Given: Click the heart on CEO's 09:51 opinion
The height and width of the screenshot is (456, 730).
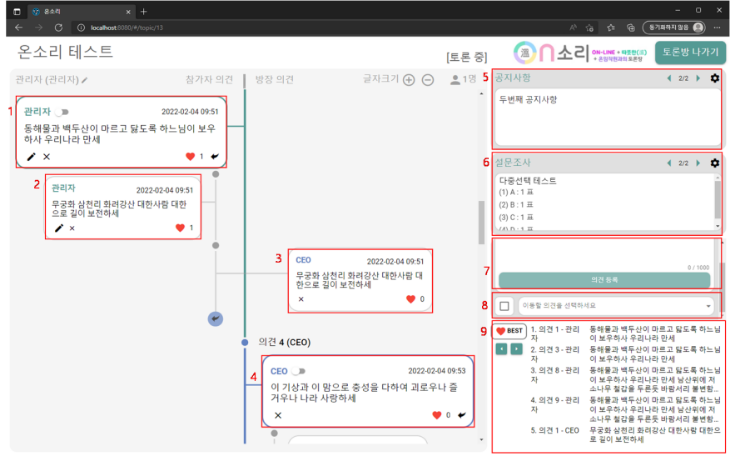Looking at the screenshot, I should [411, 299].
